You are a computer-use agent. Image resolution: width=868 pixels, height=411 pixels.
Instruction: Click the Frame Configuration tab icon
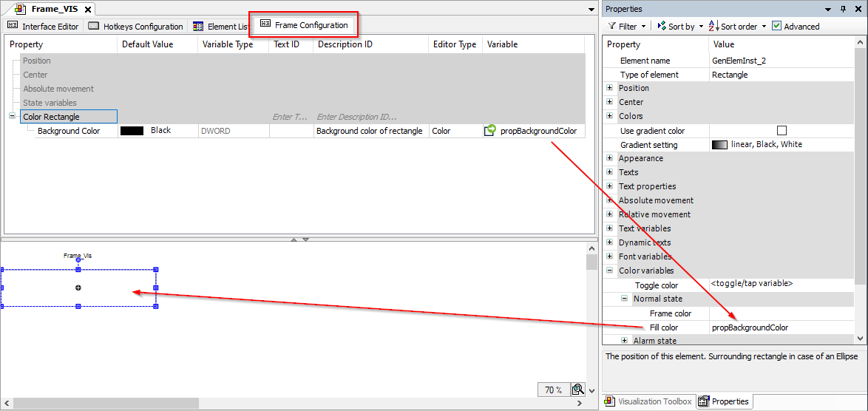point(265,24)
